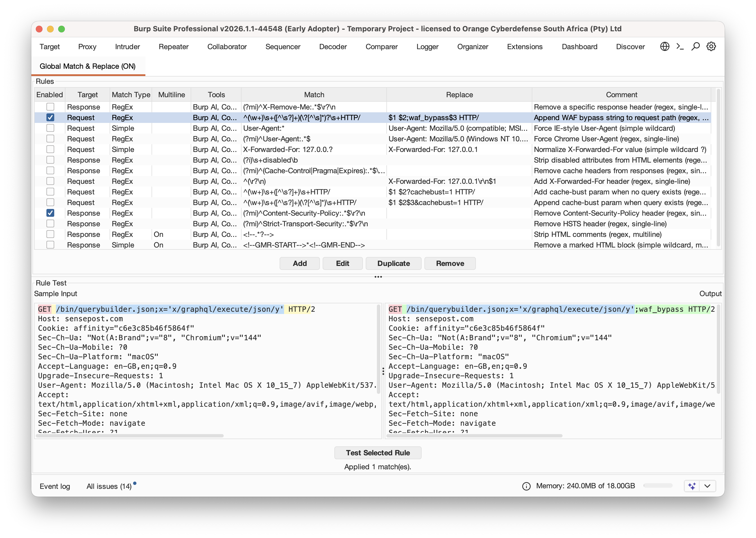Click the info icon beside Memory
756x538 pixels.
pos(526,486)
